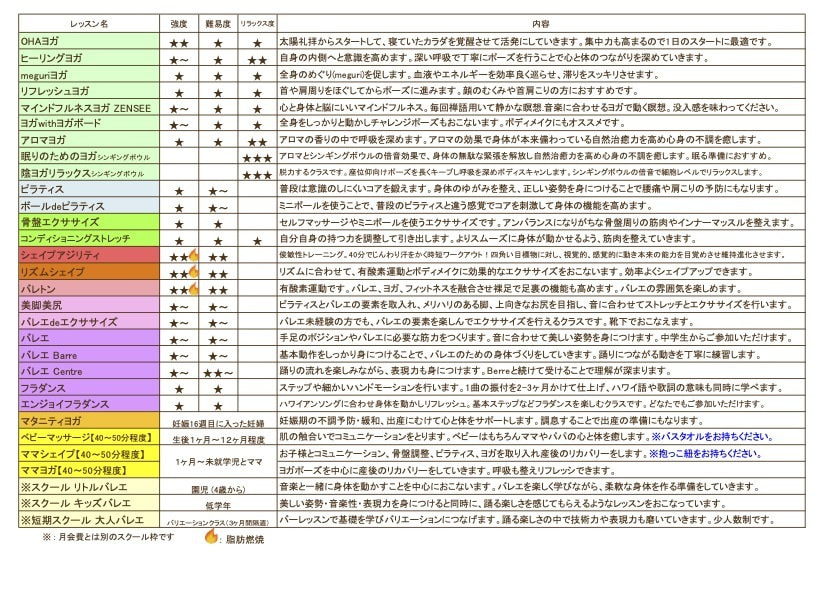Click the 生後1ヶ月～12ヶ月程度 target cell
This screenshot has width=840, height=595.
click(219, 440)
